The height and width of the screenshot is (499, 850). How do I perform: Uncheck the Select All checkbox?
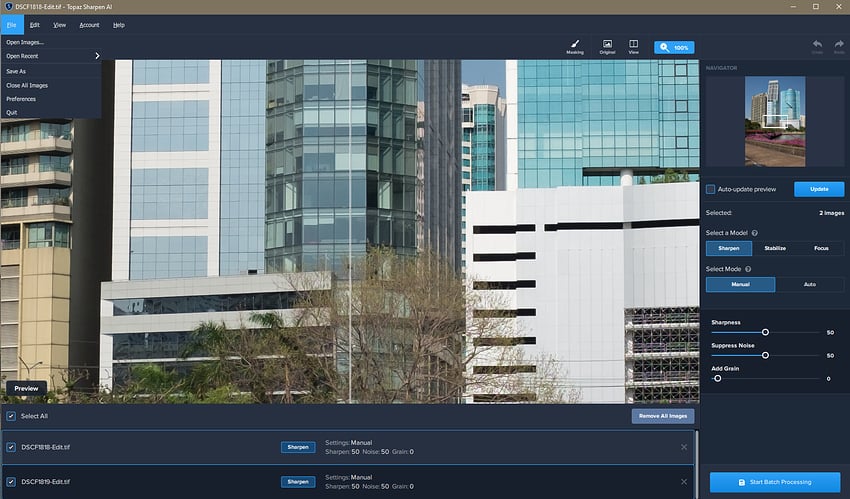(11, 416)
